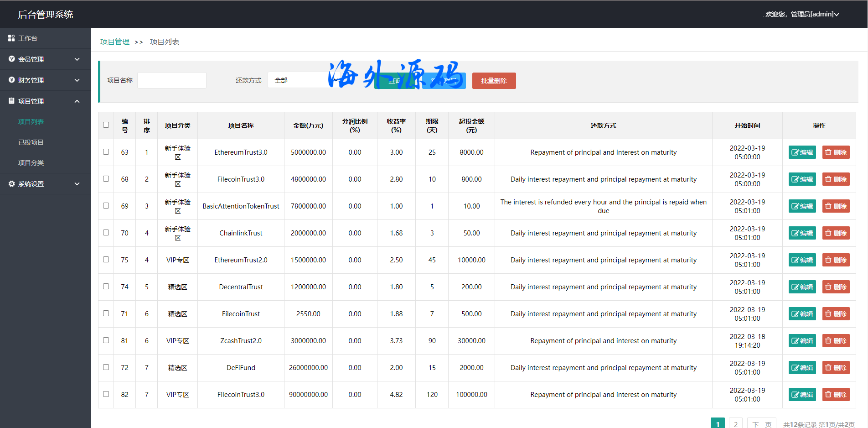The width and height of the screenshot is (868, 428).
Task: Expand the 会员管理 menu chevron
Action: (x=77, y=59)
